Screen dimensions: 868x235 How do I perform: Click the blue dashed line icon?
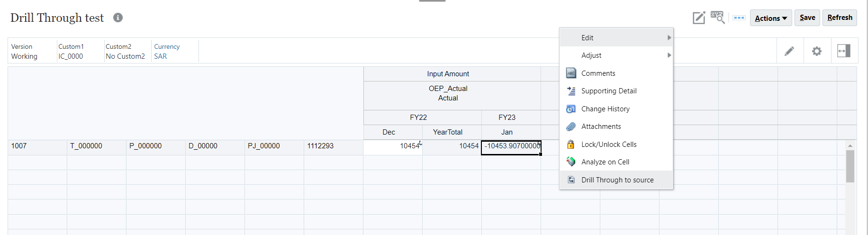[739, 18]
